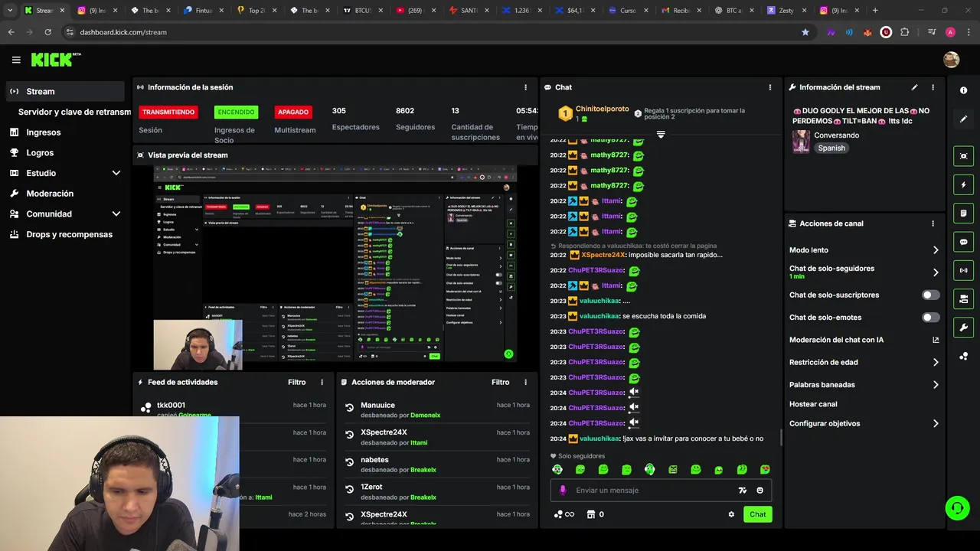Open Chat de solo-seguidores settings arrow
Viewport: 980px width, 551px height.
coord(936,272)
